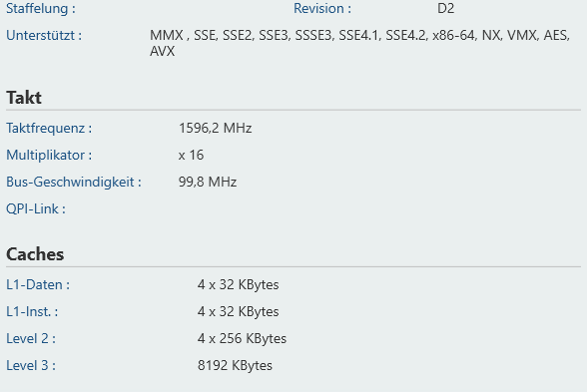Click the Taktfrequenz label
The width and height of the screenshot is (587, 392).
pos(49,129)
